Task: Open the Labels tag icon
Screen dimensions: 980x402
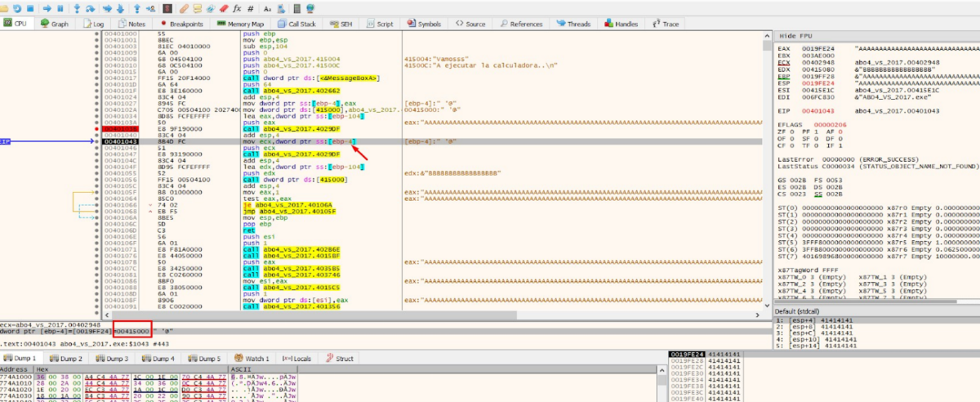Action: pyautogui.click(x=210, y=9)
